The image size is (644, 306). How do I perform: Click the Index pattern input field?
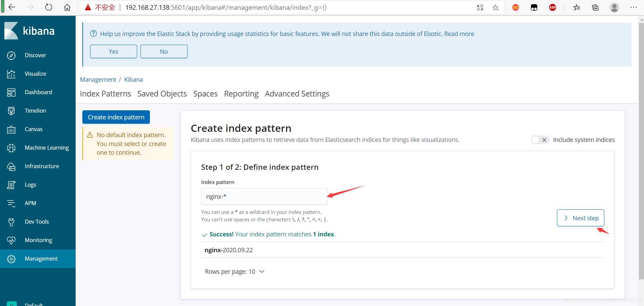pyautogui.click(x=264, y=196)
